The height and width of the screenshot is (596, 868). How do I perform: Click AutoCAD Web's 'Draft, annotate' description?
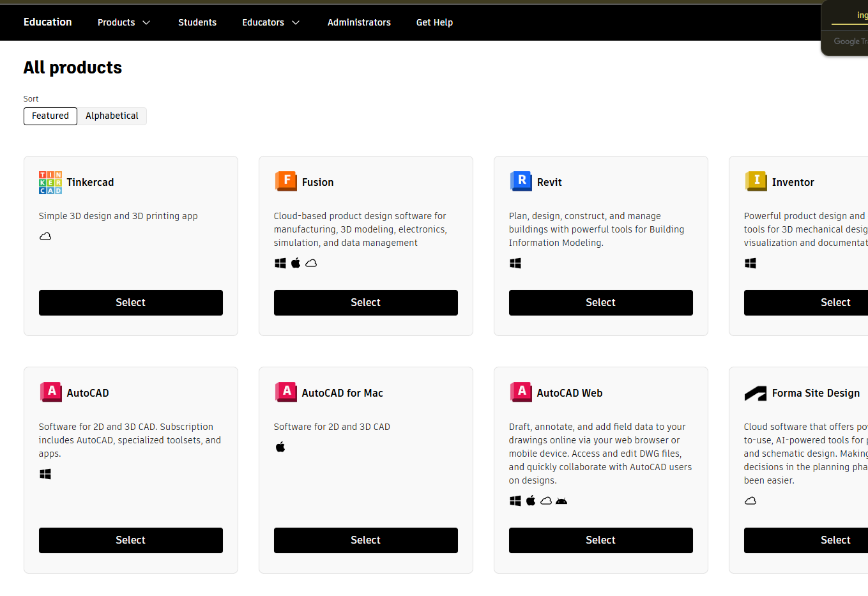pos(600,454)
